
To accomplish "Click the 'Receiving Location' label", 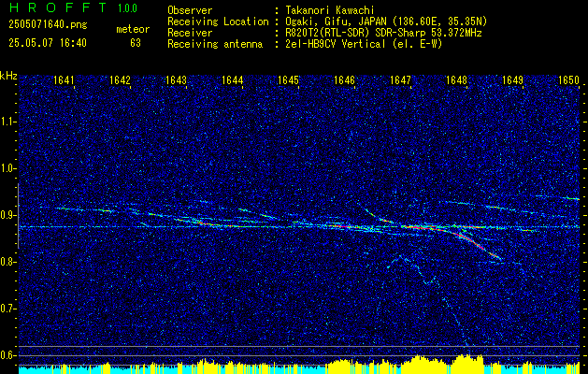I will pyautogui.click(x=218, y=22).
